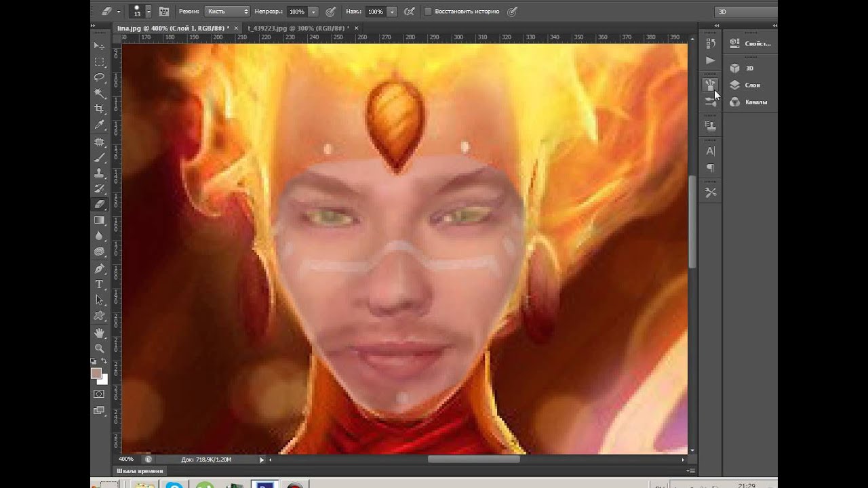Open the 3D workspace dropdown

[745, 12]
